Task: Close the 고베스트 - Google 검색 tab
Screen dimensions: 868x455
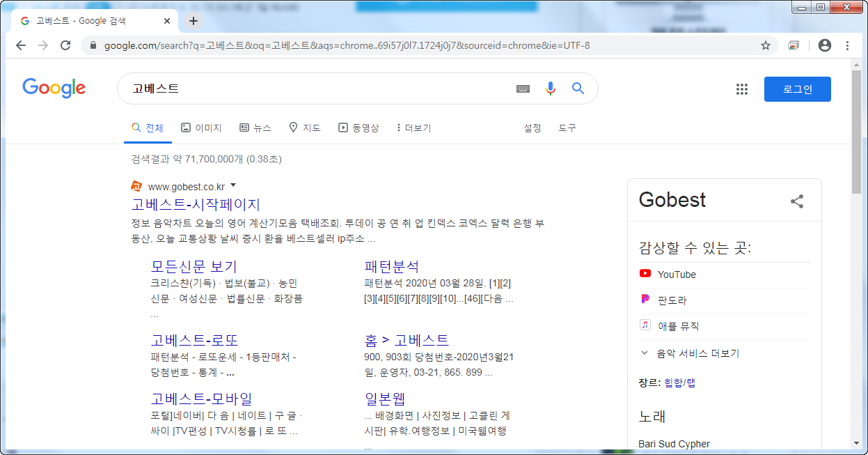Action: [167, 21]
